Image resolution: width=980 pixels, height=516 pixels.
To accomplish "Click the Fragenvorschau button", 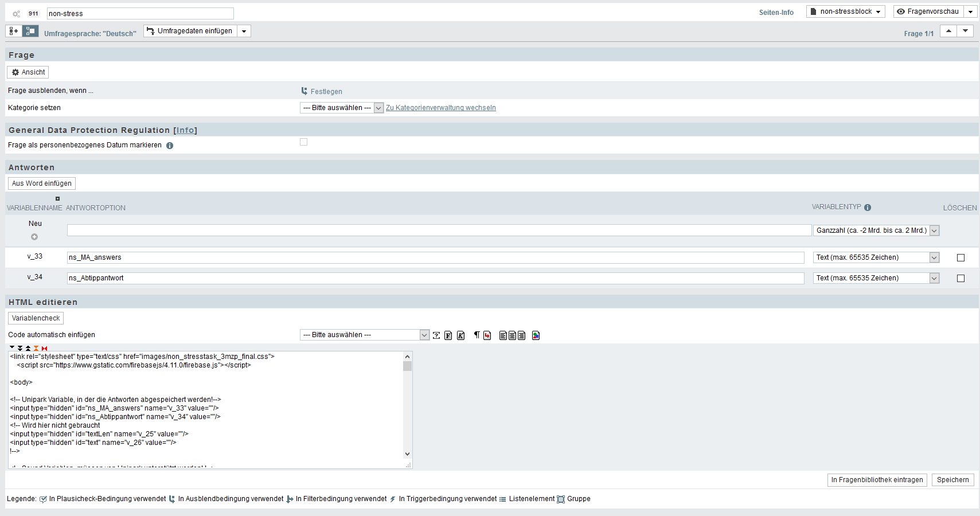I will tap(928, 11).
